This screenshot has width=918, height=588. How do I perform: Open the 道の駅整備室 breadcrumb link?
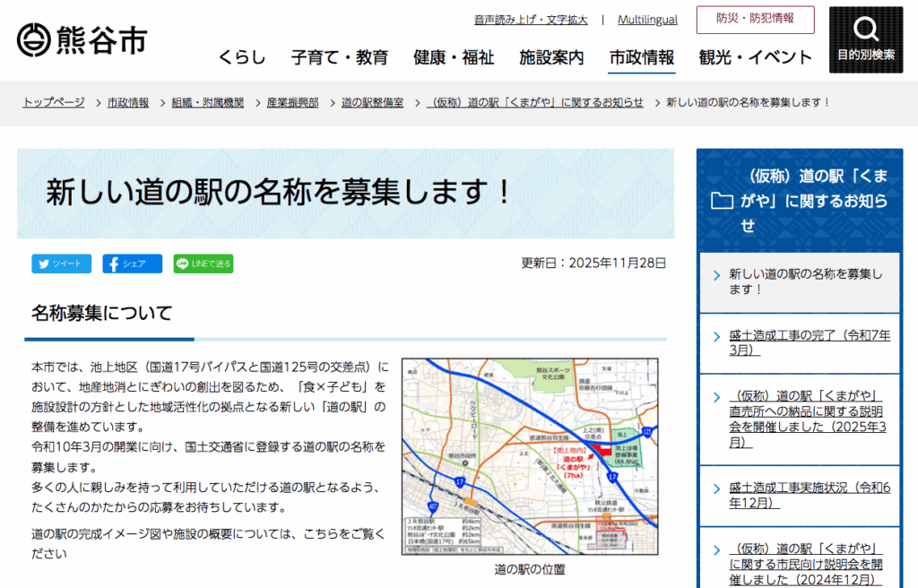coord(372,102)
